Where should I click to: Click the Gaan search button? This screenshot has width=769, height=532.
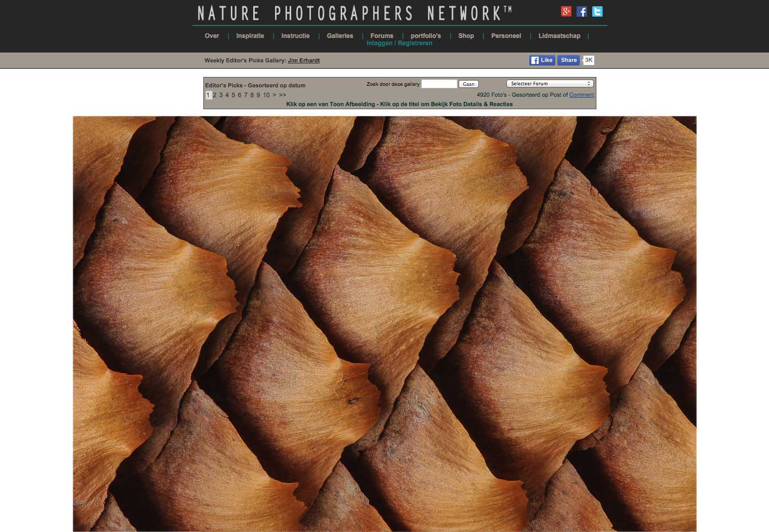tap(468, 84)
